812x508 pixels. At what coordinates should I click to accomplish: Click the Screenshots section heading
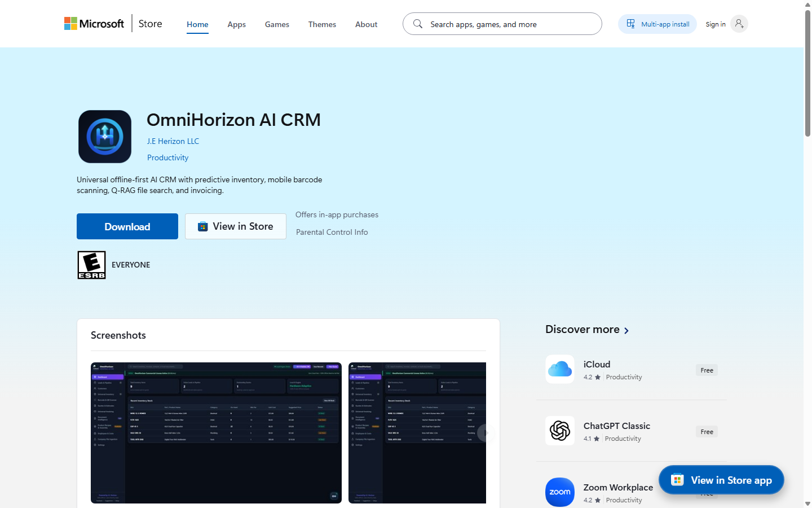[118, 335]
